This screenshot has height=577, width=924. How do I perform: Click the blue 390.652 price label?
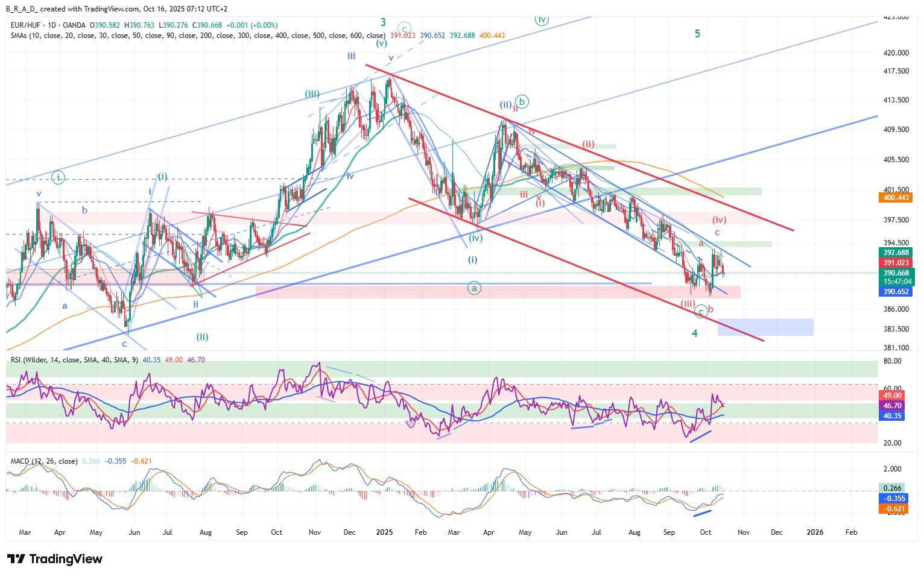pos(896,292)
